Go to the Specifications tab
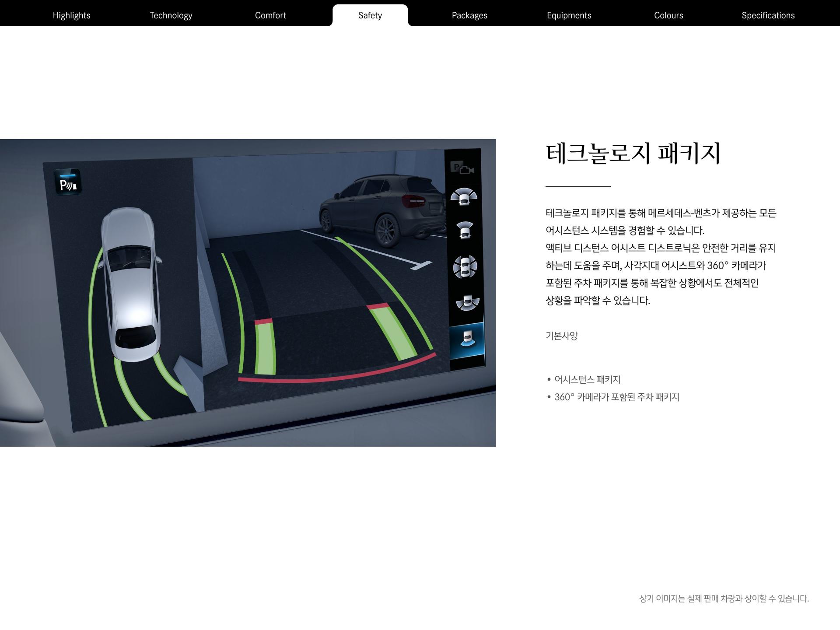Screen dimensions: 840x630 (x=768, y=15)
